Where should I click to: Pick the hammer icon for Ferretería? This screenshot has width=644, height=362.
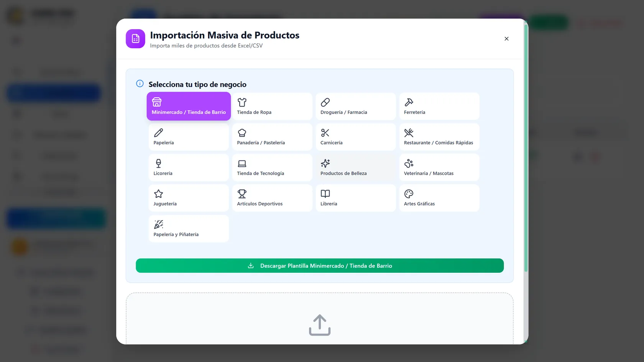[409, 102]
